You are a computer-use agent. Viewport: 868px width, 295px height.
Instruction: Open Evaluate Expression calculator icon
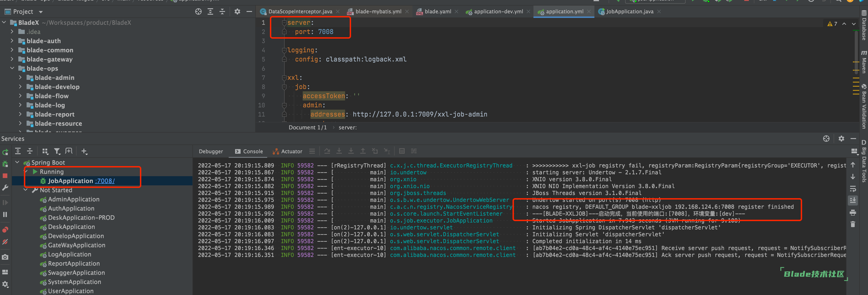click(402, 151)
